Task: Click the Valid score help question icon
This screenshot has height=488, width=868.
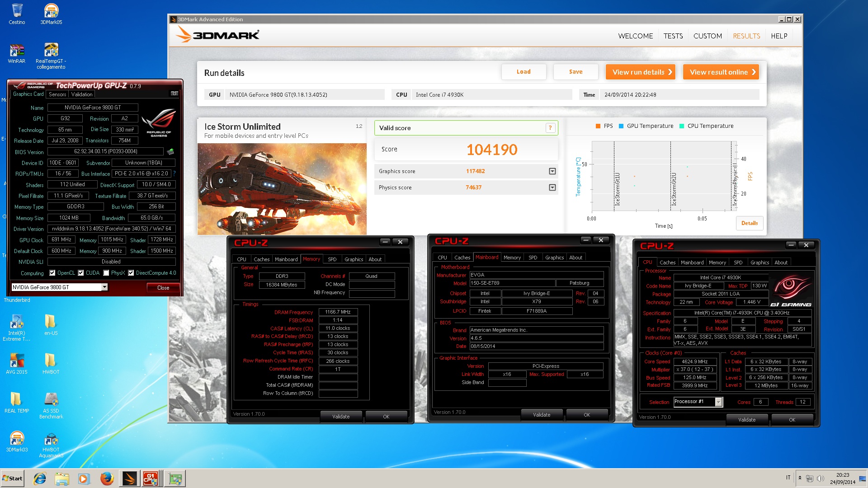Action: pos(550,128)
